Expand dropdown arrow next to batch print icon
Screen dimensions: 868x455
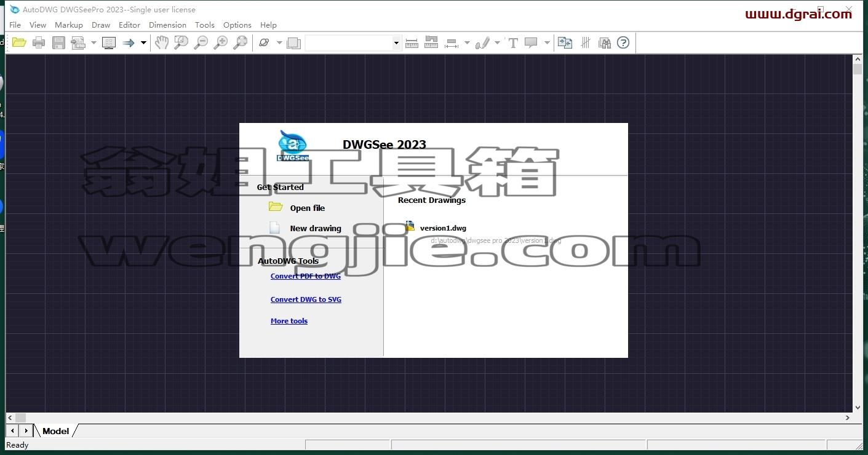pyautogui.click(x=94, y=43)
